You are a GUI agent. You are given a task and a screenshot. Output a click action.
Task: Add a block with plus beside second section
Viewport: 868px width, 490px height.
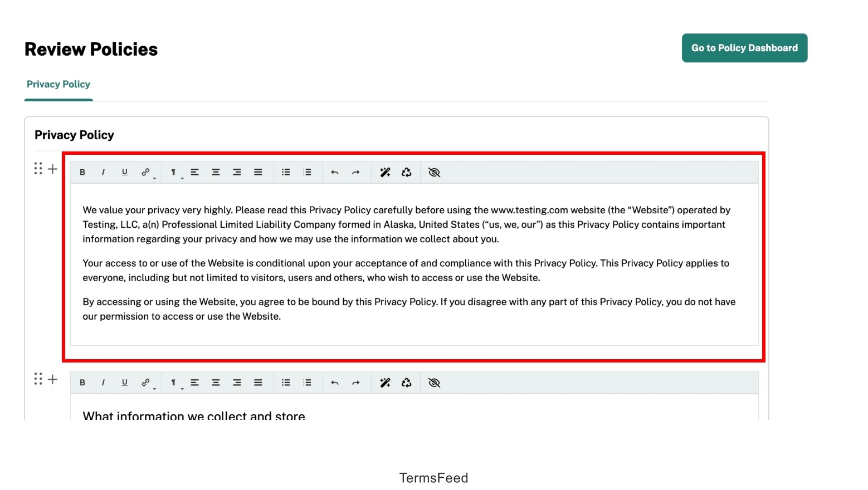coord(52,379)
